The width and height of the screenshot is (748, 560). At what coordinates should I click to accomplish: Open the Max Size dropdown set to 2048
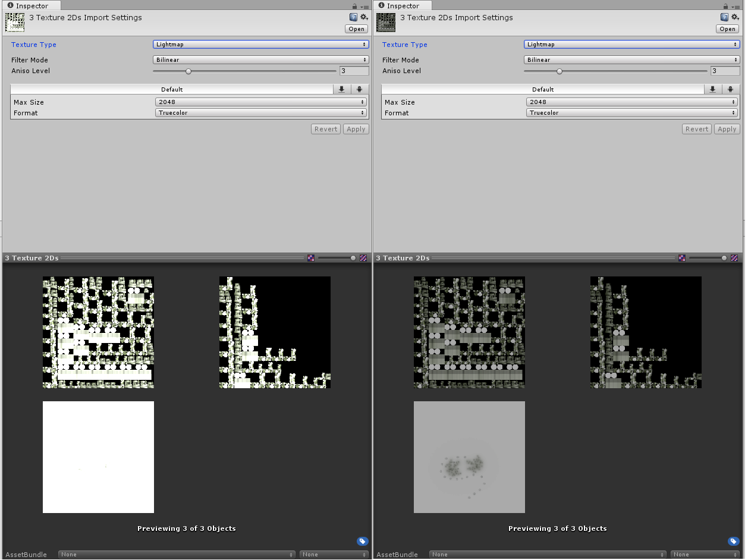coord(260,102)
